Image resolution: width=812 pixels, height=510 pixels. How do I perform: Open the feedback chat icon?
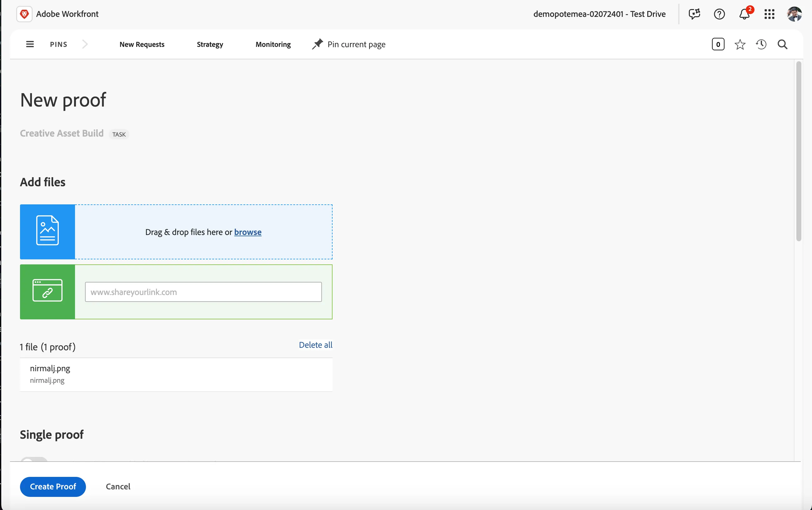coord(694,14)
